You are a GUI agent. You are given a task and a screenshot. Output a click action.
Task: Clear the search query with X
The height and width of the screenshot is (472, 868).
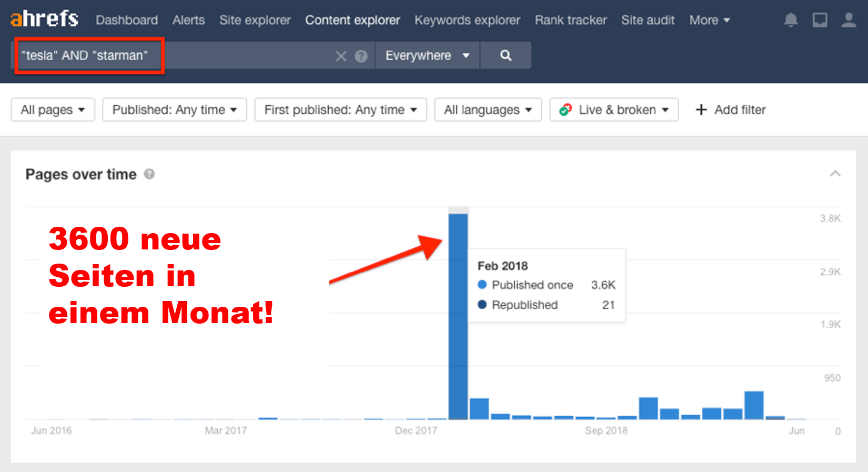click(341, 56)
